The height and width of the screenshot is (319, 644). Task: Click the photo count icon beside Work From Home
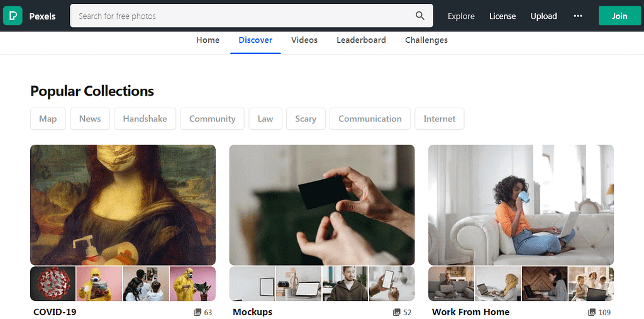tap(592, 312)
